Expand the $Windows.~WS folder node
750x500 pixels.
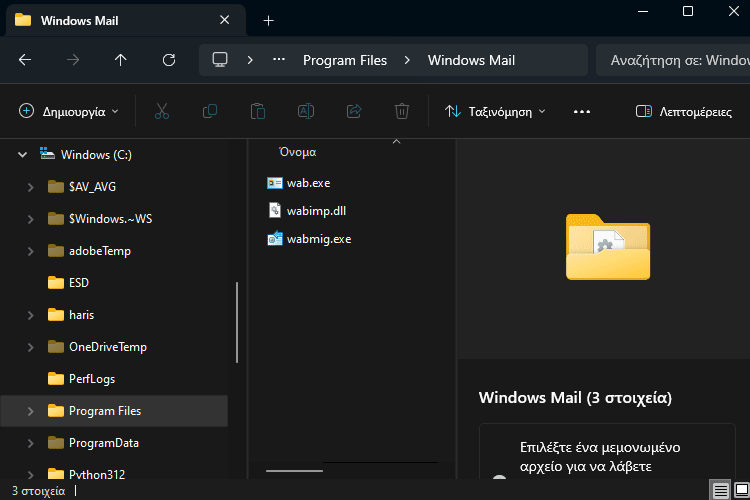(x=31, y=219)
